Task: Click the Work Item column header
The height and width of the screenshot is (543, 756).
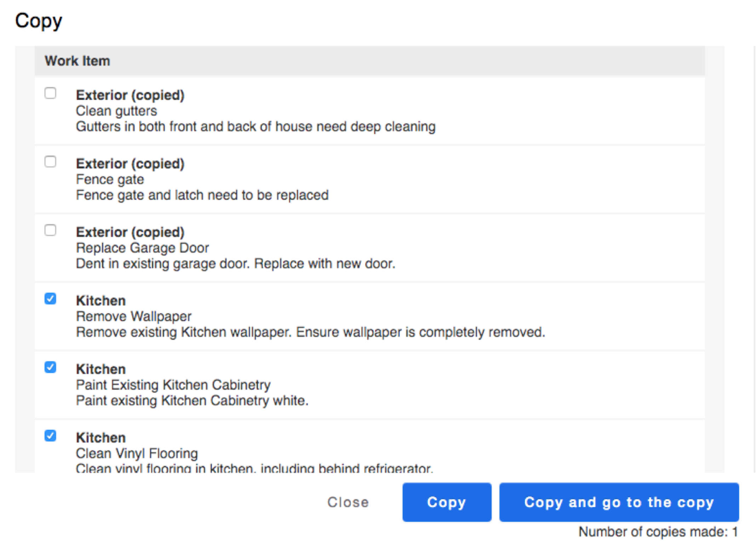Action: [x=78, y=61]
